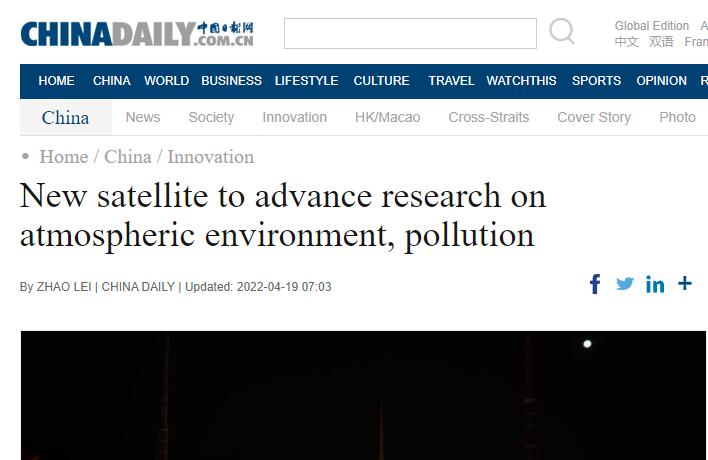Switch to the Society tab
This screenshot has height=460, width=708.
211,117
